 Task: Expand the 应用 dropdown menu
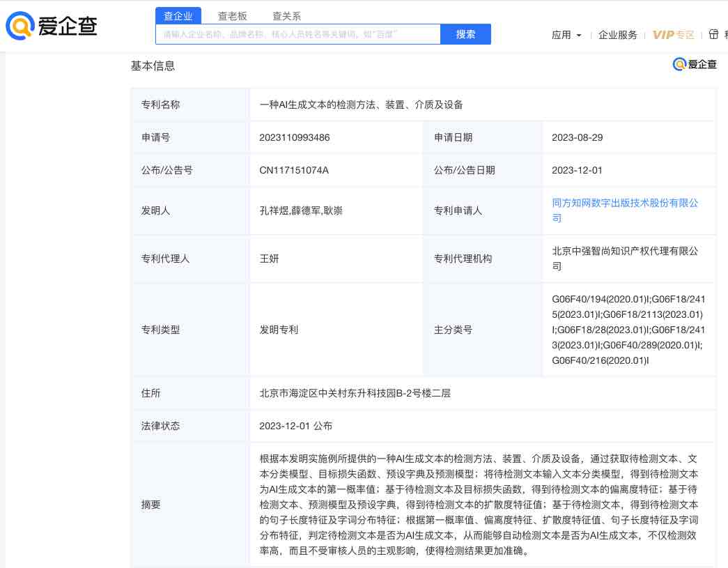pos(566,35)
